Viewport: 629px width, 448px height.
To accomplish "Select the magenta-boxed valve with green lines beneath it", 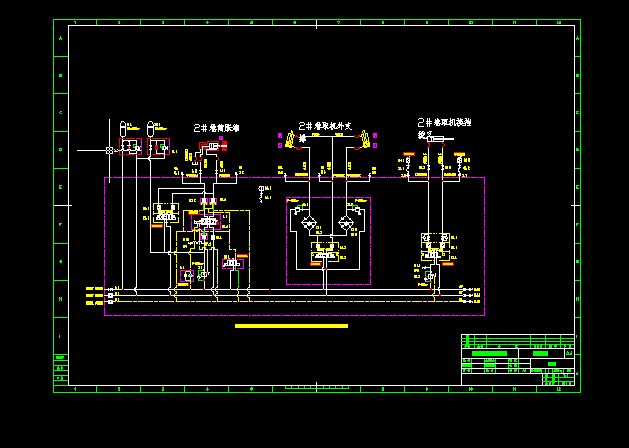I will (x=233, y=264).
